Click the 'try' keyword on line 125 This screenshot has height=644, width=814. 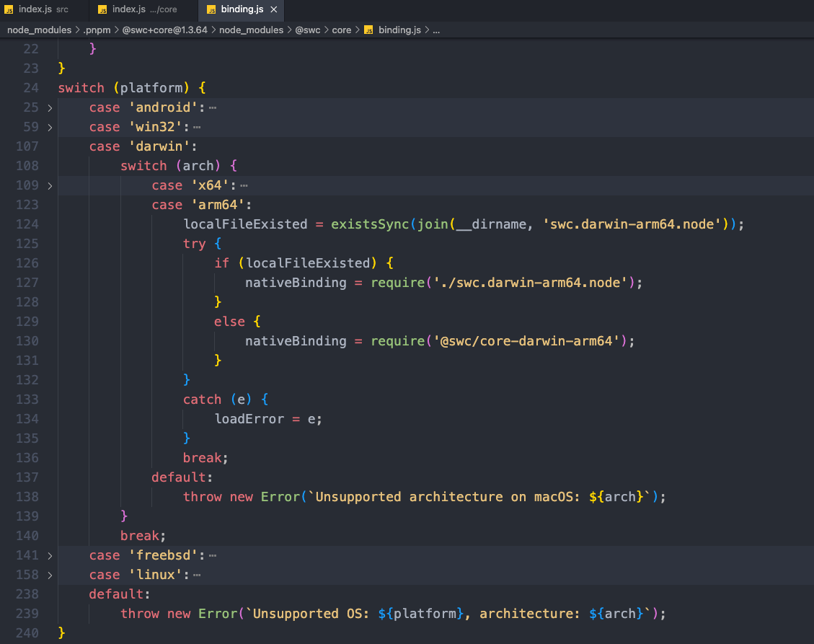194,244
